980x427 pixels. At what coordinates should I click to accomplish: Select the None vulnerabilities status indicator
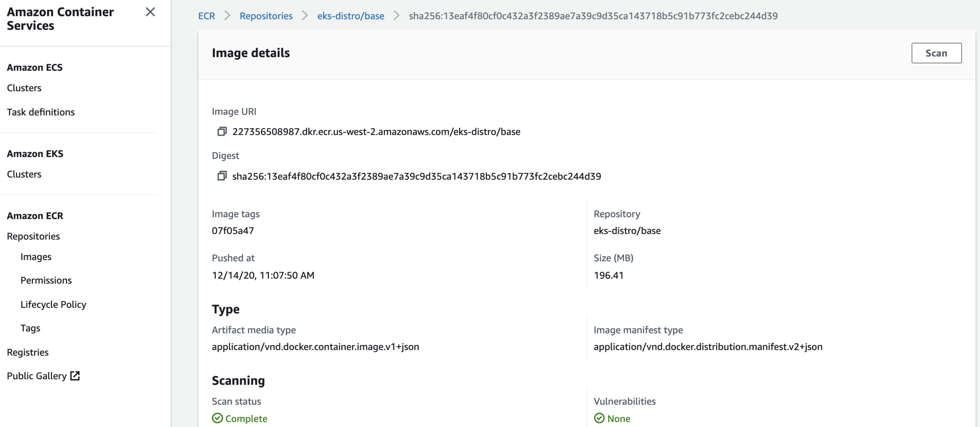coord(619,418)
